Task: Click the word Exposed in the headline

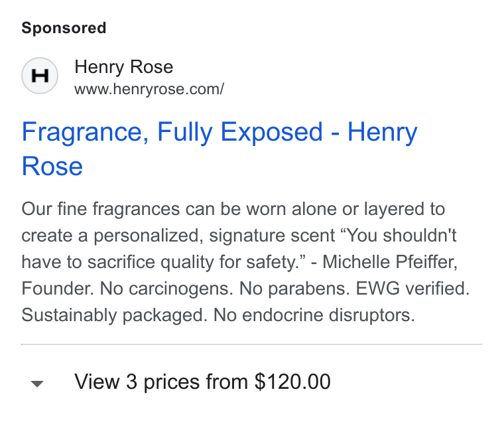Action: (272, 132)
